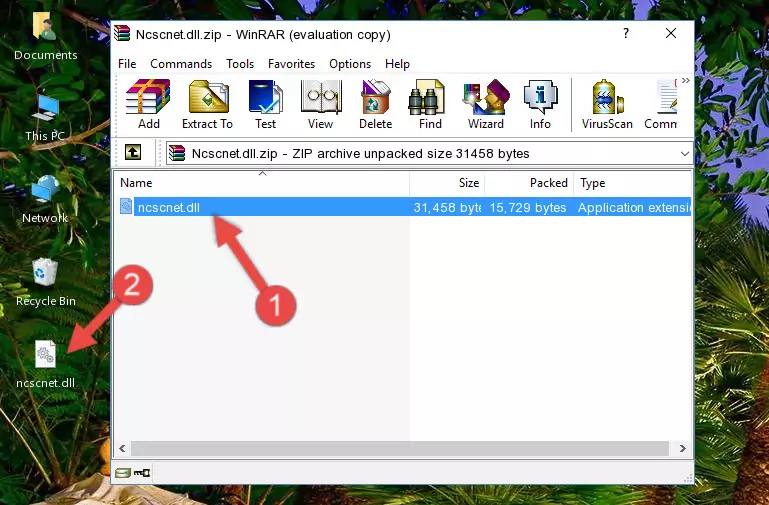769x505 pixels.
Task: Open the File menu
Action: pos(127,64)
